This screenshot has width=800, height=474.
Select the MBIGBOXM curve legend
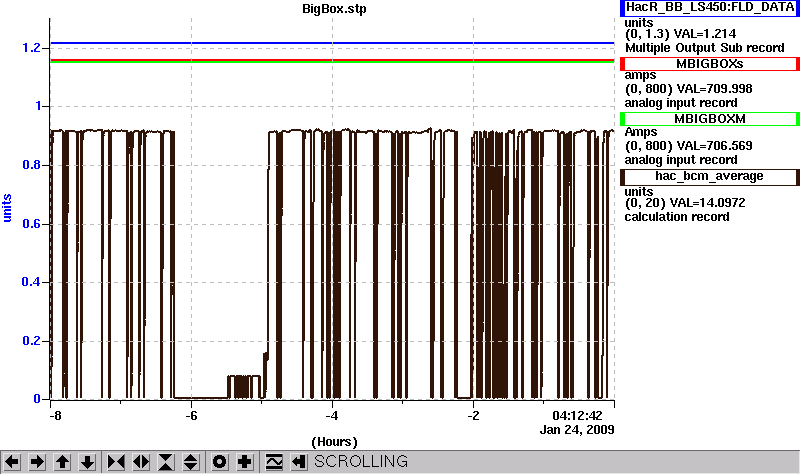tap(710, 119)
